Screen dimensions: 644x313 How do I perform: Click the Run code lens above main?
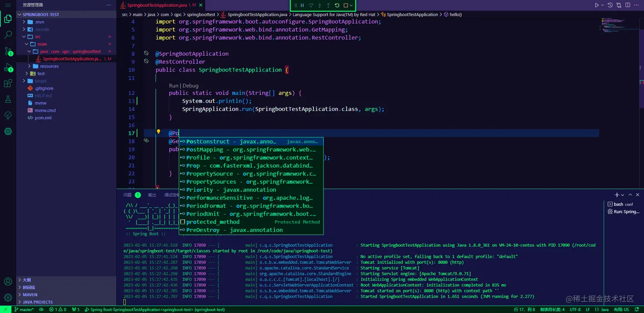[x=173, y=85]
